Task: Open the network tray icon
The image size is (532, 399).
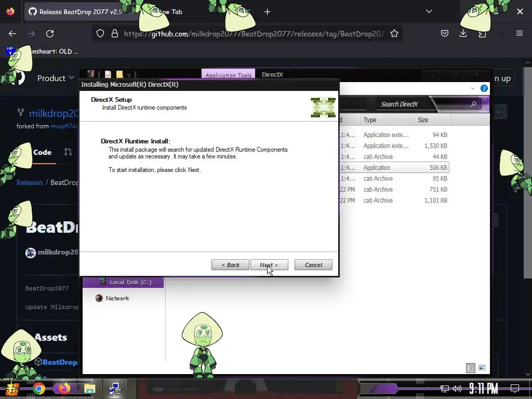Action: click(x=445, y=389)
